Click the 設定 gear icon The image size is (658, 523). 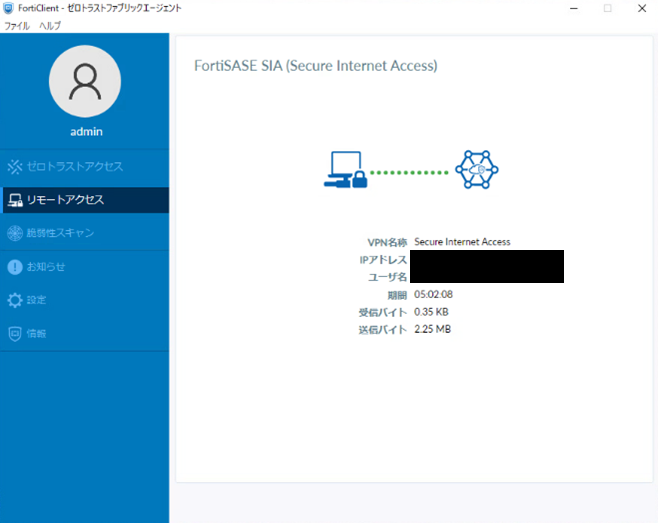pyautogui.click(x=15, y=300)
